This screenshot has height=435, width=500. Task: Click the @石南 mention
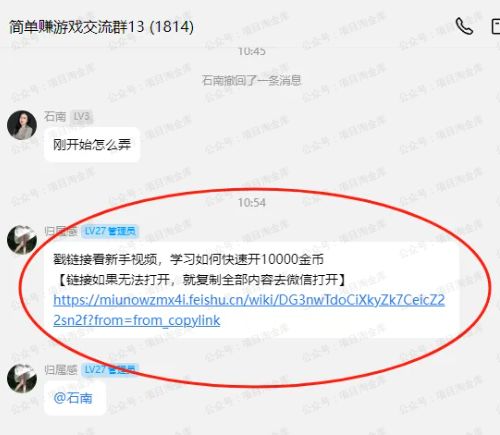point(73,398)
